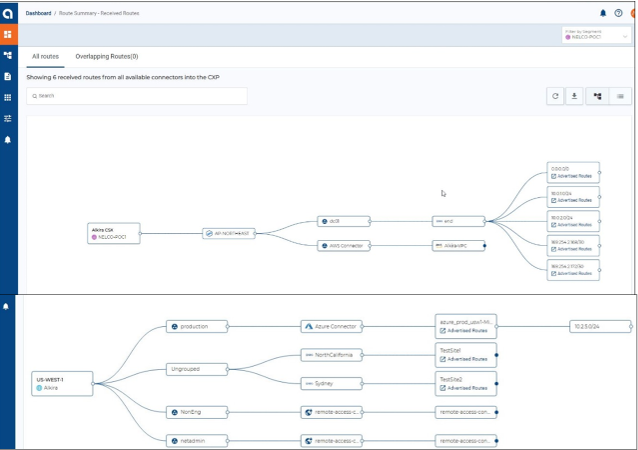This screenshot has height=450, width=638.
Task: Switch to list view icon
Action: [620, 96]
